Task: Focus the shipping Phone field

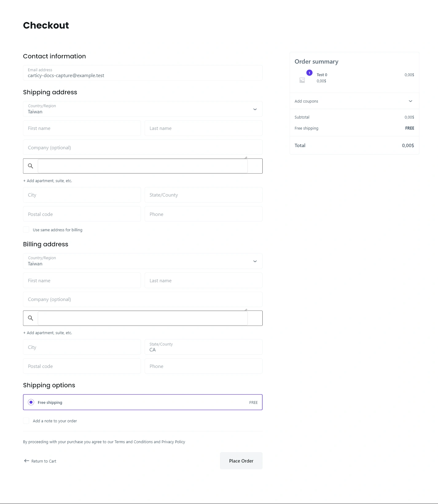Action: 204,214
